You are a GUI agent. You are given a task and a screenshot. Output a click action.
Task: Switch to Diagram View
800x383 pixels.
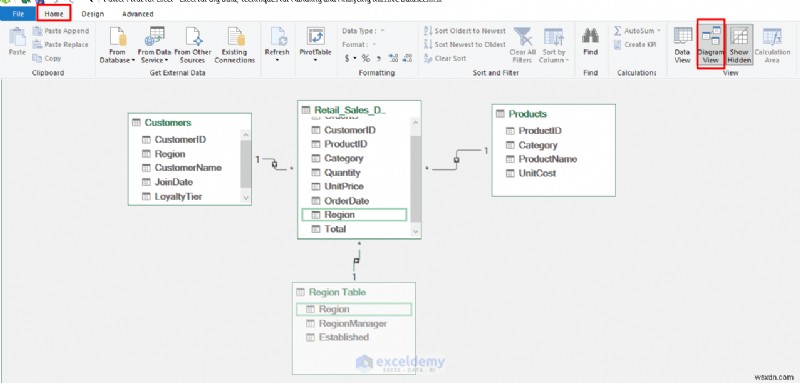click(711, 45)
